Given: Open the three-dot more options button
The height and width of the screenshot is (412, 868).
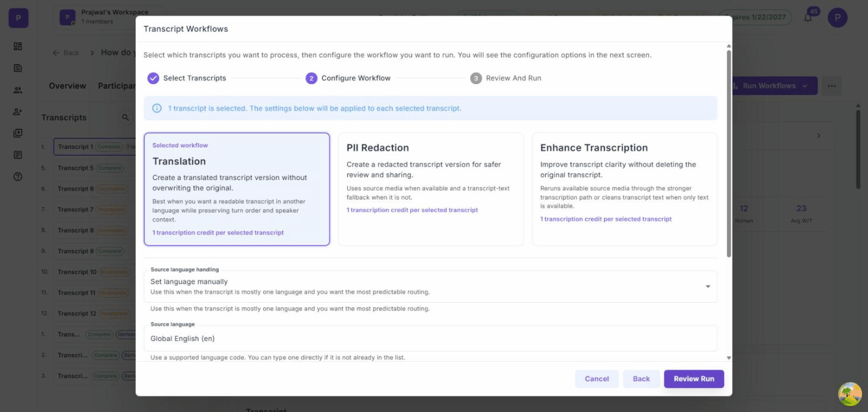Looking at the screenshot, I should click(832, 86).
